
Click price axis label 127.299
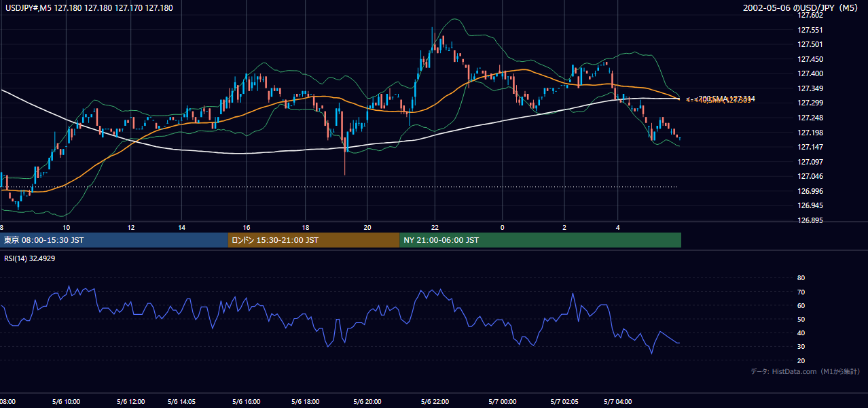[811, 103]
